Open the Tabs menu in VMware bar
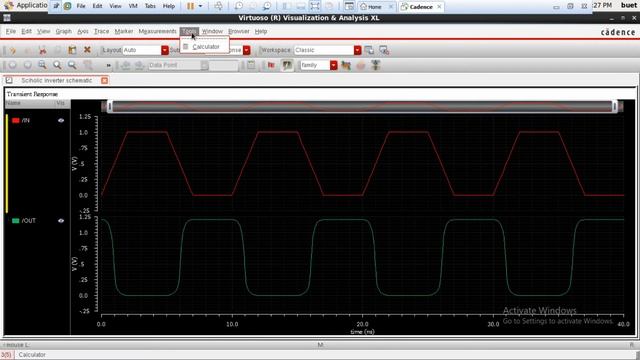Viewport: 640px width, 360px height. click(150, 6)
